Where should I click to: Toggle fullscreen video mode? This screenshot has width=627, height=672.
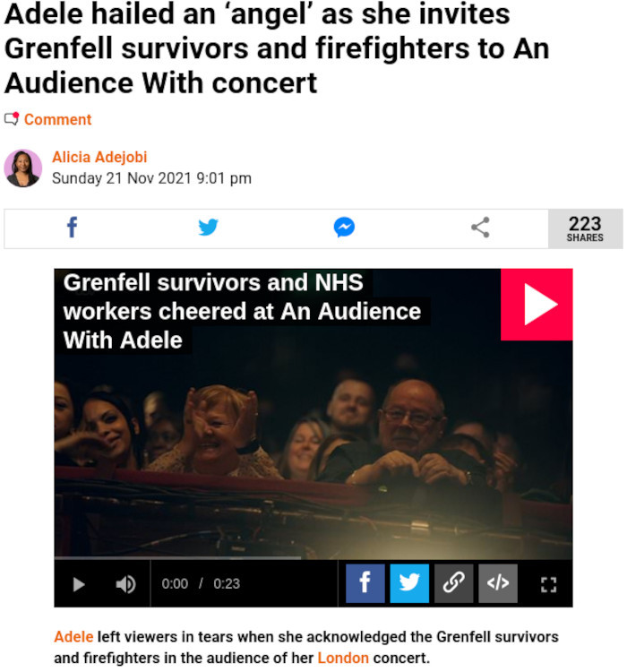[x=548, y=584]
